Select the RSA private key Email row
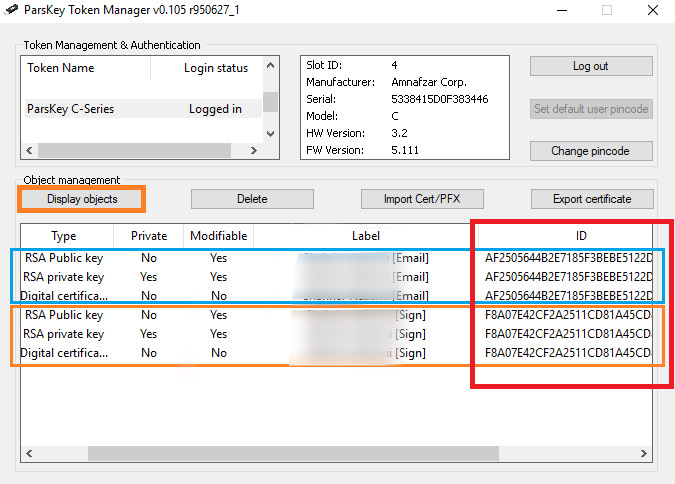Viewport: 675px width, 484px height. click(x=337, y=277)
